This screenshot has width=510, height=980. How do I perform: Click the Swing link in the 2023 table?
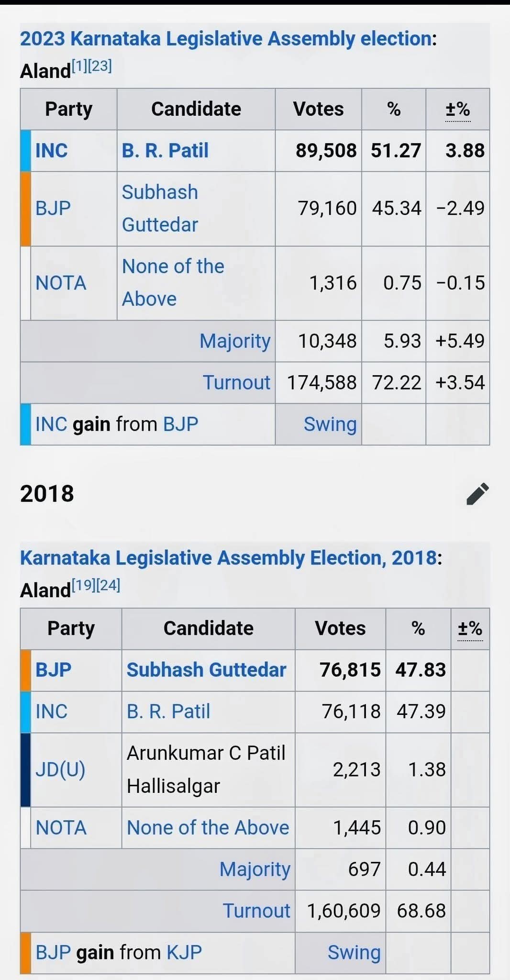[330, 424]
